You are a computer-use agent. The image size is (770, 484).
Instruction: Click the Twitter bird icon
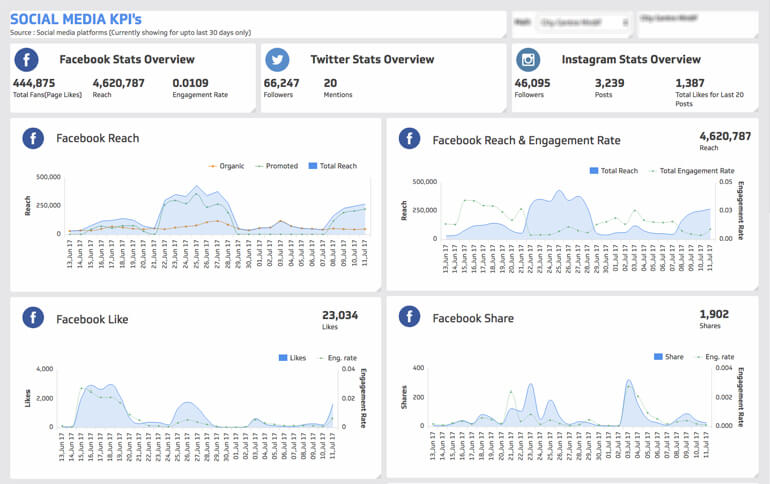coord(277,60)
